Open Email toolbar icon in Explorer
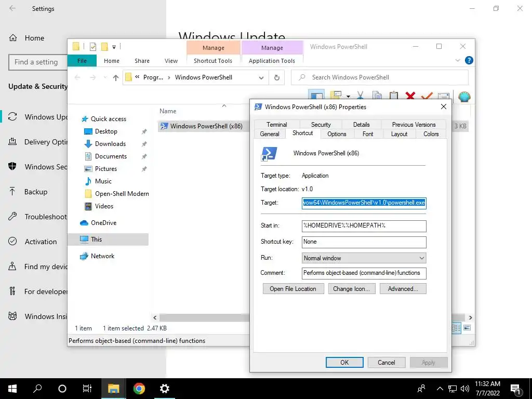The image size is (532, 399). click(x=444, y=96)
